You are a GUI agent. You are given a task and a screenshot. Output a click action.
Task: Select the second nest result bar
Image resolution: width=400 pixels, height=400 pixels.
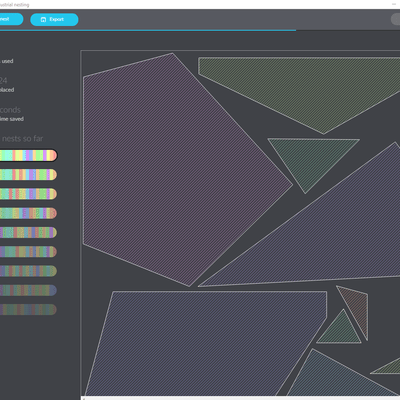point(28,175)
